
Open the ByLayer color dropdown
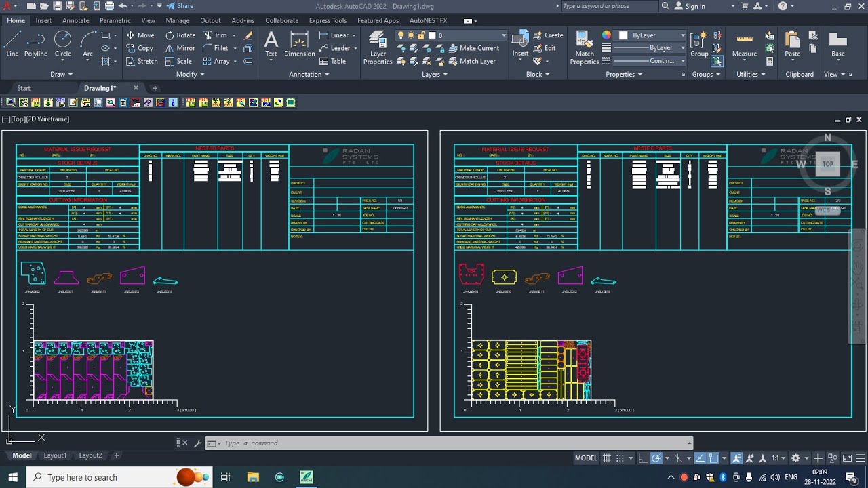coord(651,35)
